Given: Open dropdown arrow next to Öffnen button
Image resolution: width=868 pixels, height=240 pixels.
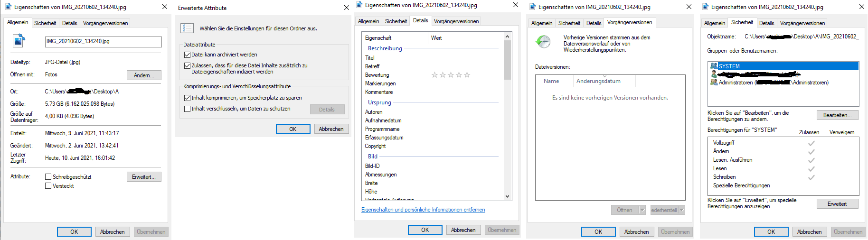Looking at the screenshot, I should (642, 210).
